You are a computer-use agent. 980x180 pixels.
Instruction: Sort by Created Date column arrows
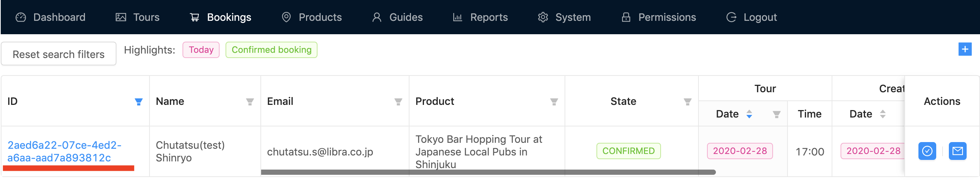(882, 114)
